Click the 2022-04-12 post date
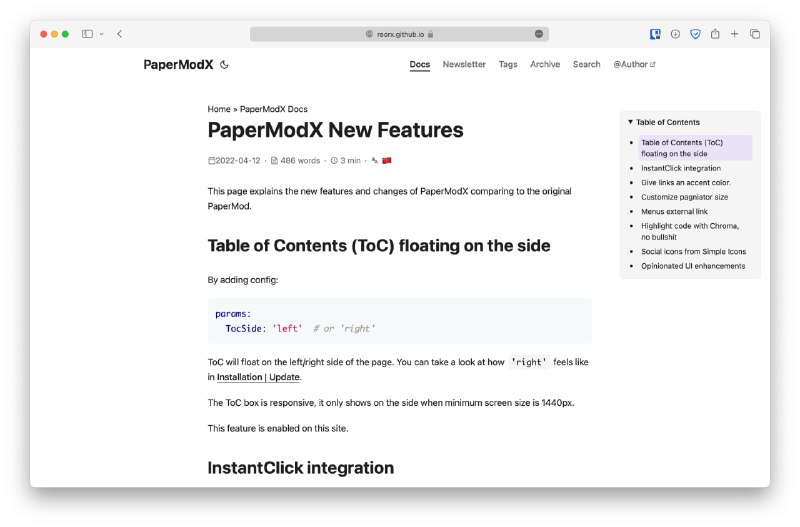 (x=234, y=161)
